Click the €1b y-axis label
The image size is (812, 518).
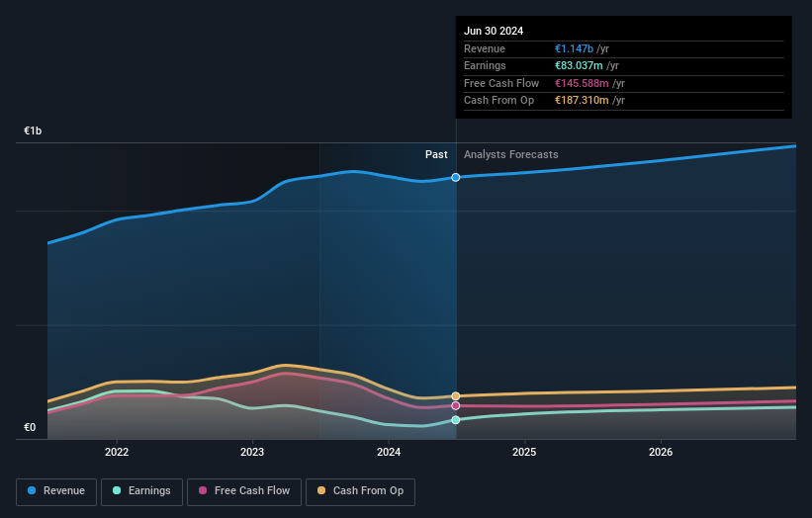pos(33,130)
